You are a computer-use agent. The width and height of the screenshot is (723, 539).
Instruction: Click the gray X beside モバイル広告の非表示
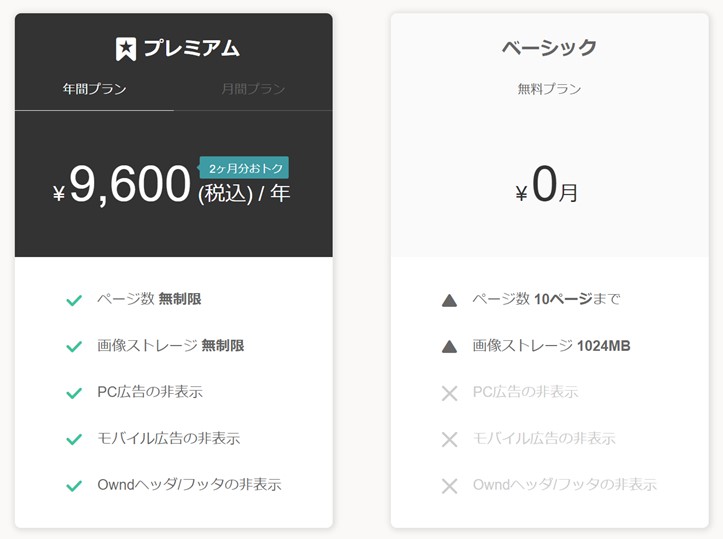(449, 439)
